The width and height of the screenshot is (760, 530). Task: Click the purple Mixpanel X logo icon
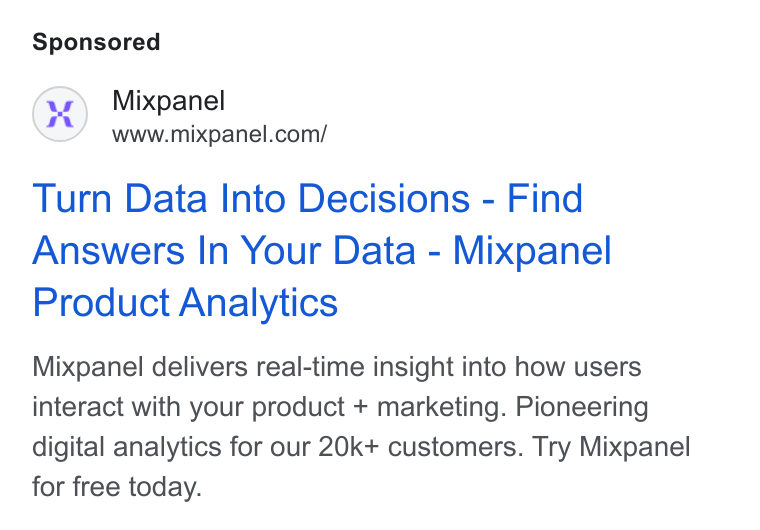pyautogui.click(x=60, y=114)
